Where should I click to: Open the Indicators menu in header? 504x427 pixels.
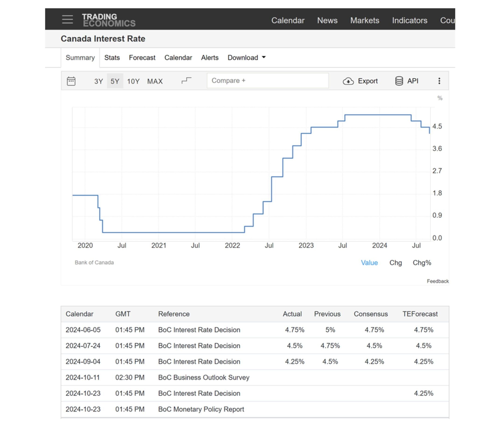pos(409,20)
